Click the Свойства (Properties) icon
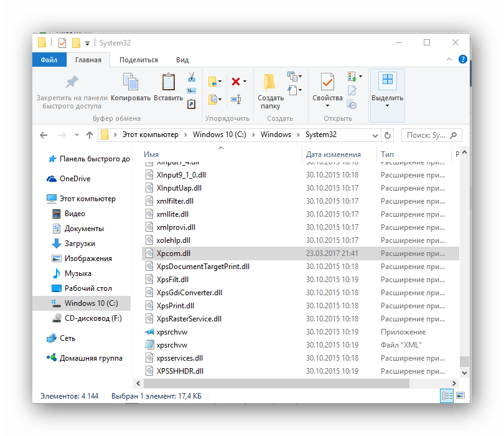 (x=327, y=82)
